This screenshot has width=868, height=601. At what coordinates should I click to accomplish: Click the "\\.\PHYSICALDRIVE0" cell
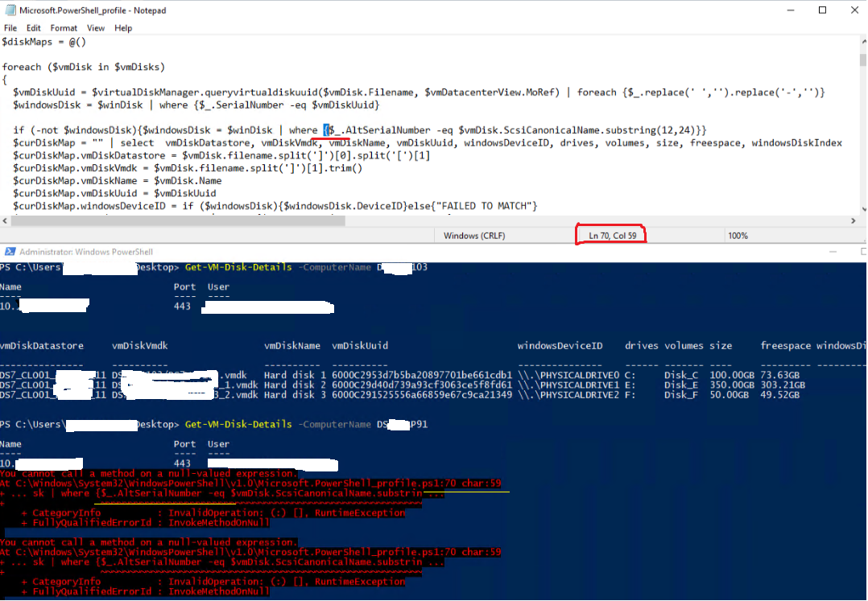pyautogui.click(x=568, y=376)
